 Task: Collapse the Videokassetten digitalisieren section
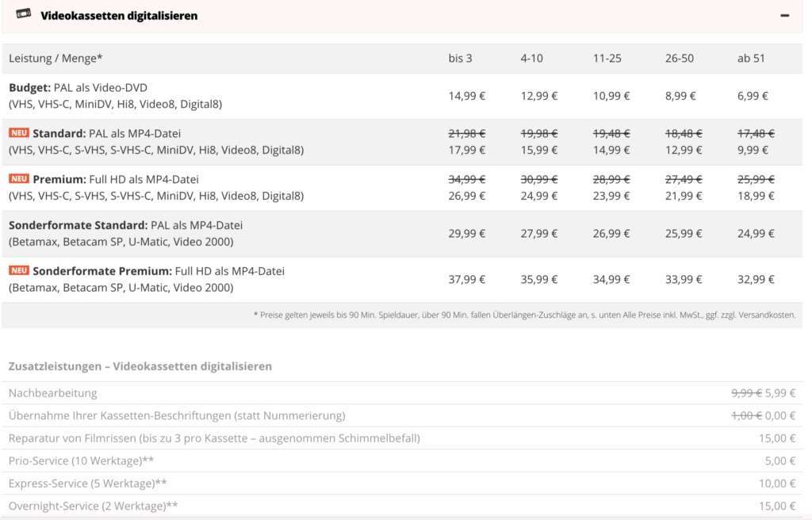[784, 16]
